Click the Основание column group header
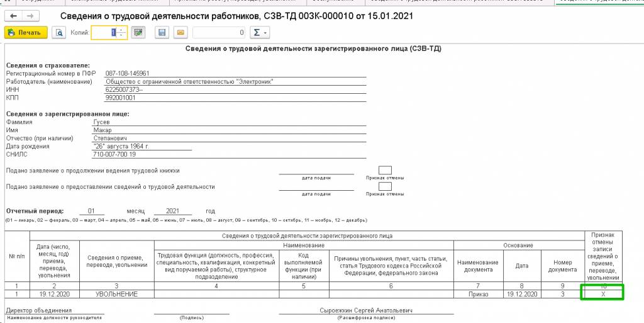Image resolution: width=644 pixels, height=323 pixels. pos(518,246)
